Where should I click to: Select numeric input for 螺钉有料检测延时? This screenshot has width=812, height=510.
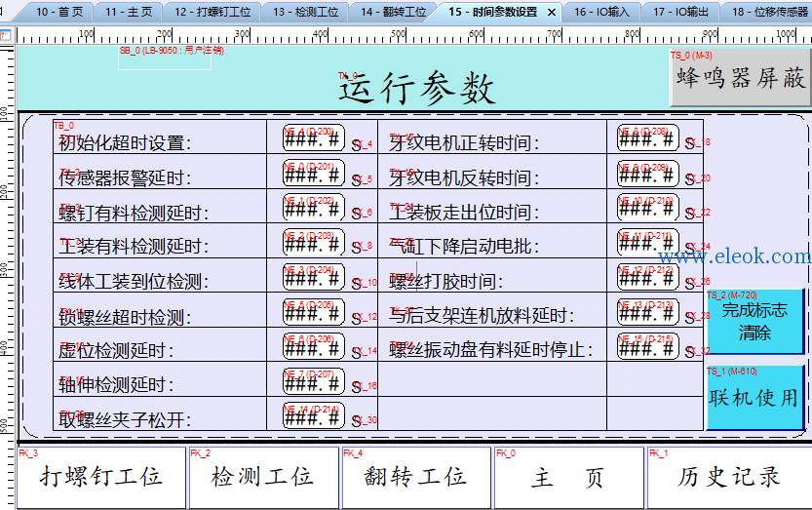314,207
